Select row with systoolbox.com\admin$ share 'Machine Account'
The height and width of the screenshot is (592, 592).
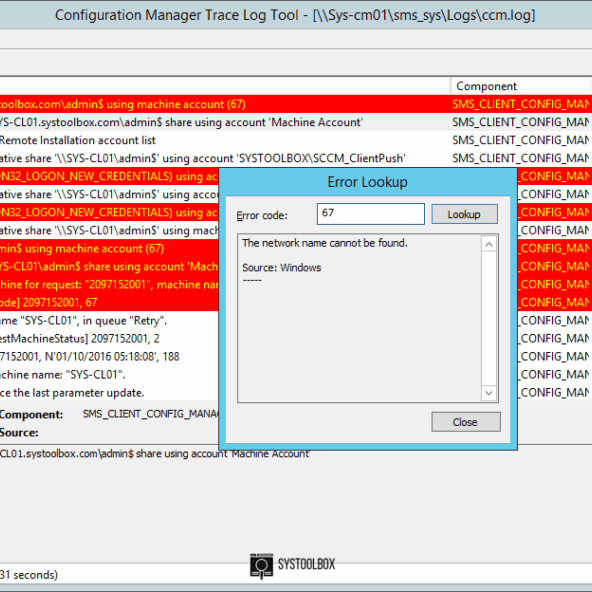pyautogui.click(x=296, y=122)
